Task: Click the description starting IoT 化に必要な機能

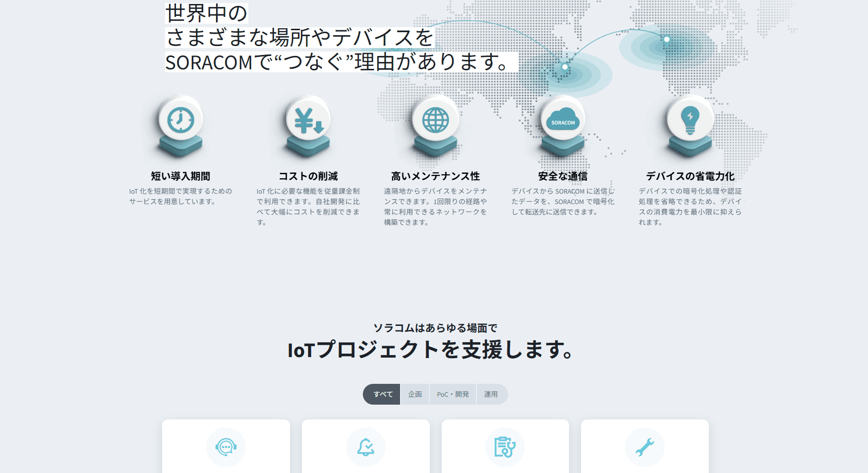Action: coord(308,207)
